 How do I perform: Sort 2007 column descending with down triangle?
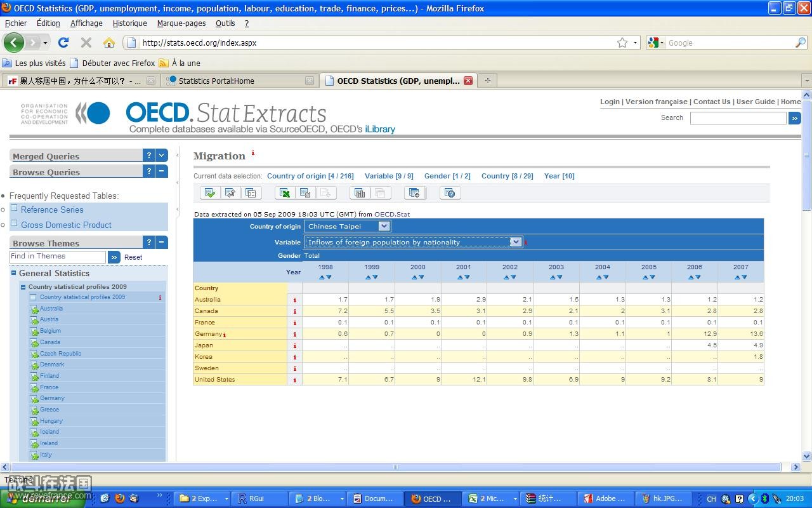point(745,277)
